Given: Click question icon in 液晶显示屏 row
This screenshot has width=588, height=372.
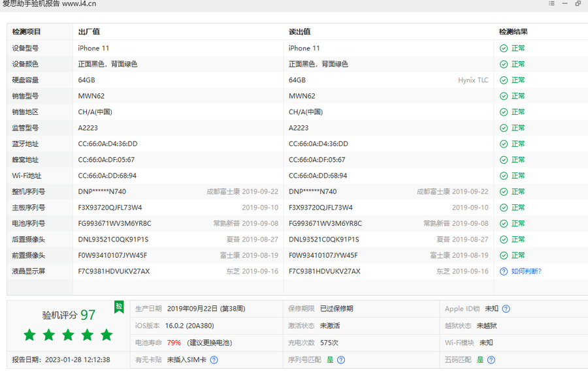Looking at the screenshot, I should (503, 271).
